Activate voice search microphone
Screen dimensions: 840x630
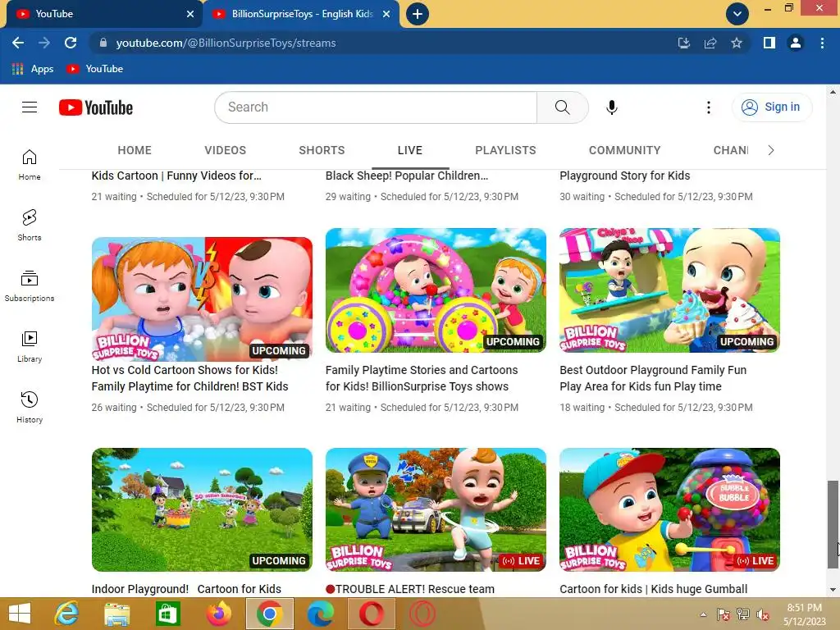(x=612, y=107)
